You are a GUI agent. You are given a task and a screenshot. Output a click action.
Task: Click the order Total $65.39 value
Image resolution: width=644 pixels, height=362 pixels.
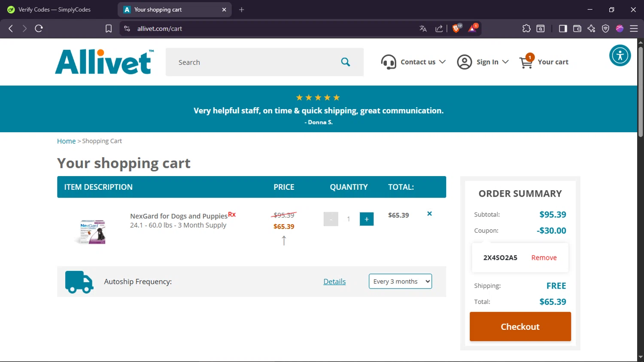(553, 301)
